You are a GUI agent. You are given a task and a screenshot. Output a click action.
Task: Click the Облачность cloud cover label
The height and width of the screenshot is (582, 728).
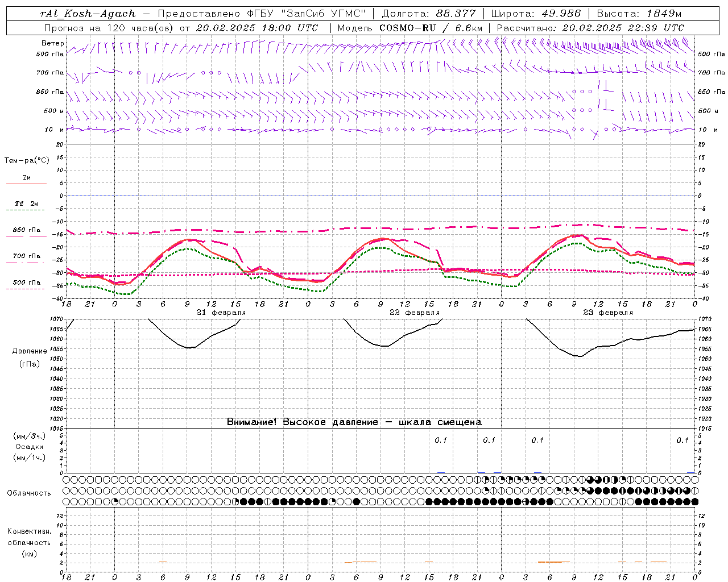click(x=29, y=493)
